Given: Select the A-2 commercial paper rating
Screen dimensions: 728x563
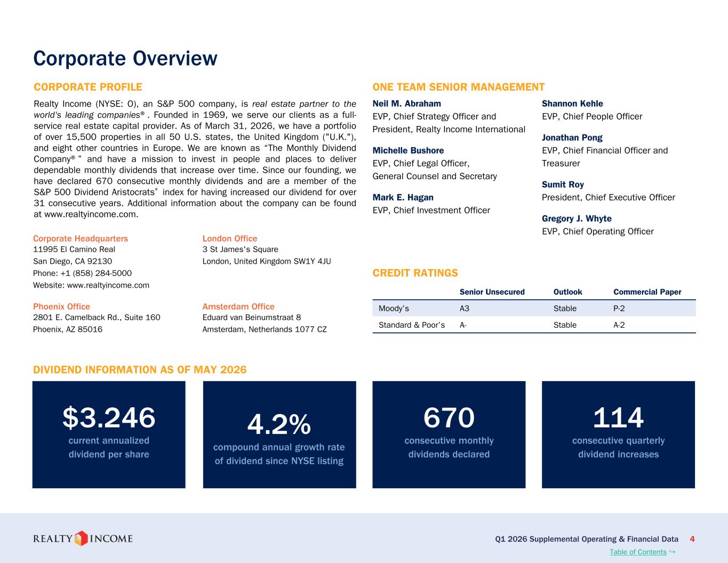Looking at the screenshot, I should pyautogui.click(x=620, y=324).
